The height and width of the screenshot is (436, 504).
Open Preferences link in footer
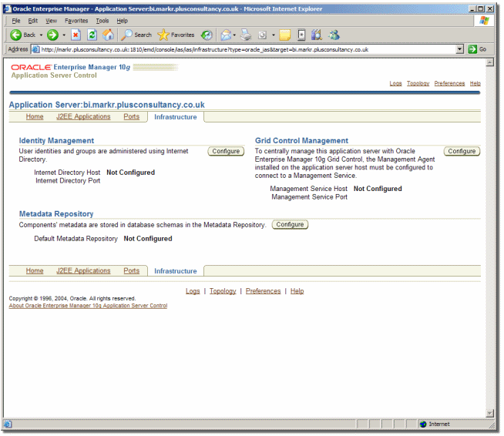click(x=264, y=291)
